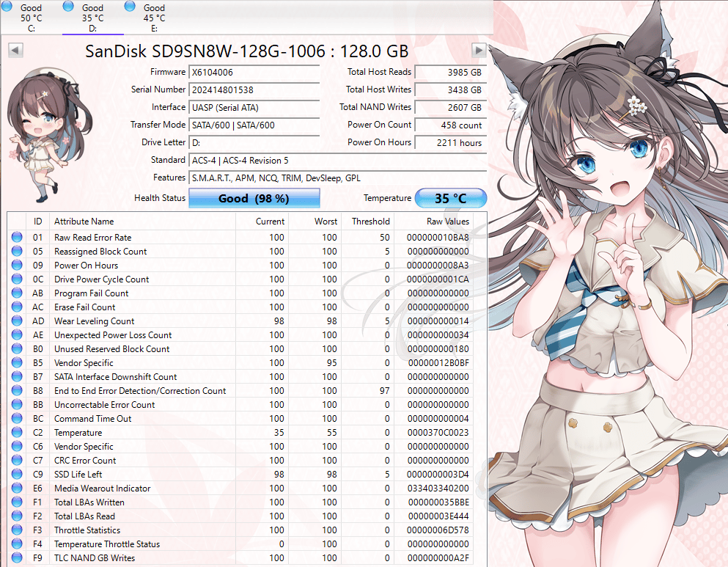Click the 35 °C temperature button

tap(450, 198)
